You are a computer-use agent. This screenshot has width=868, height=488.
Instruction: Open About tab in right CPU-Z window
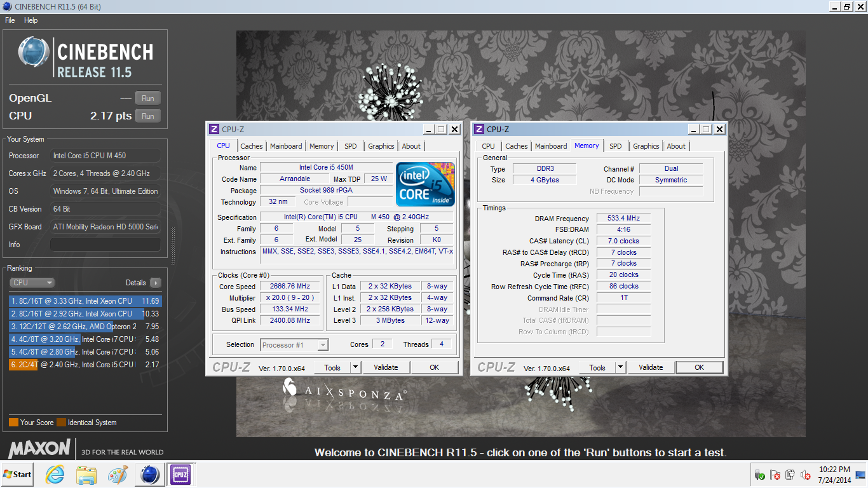[676, 146]
